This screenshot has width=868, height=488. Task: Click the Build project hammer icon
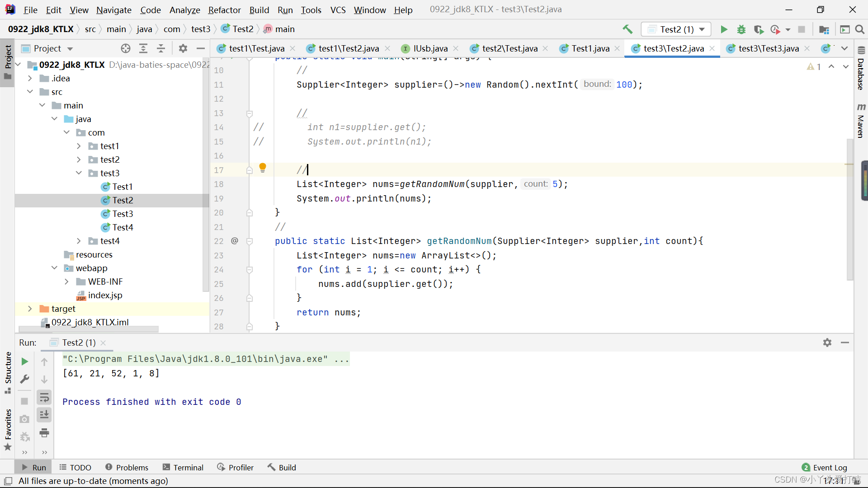click(627, 29)
